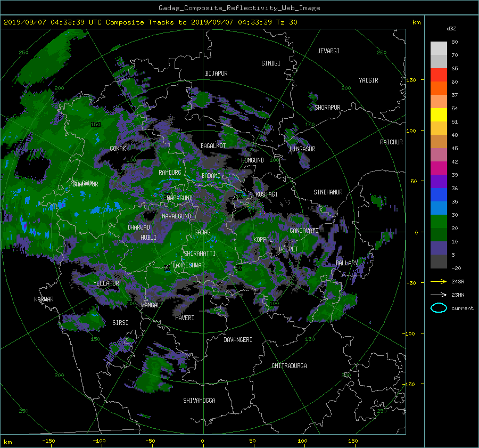The height and width of the screenshot is (448, 479).
Task: Click the HUBLI city label
Action: [148, 237]
